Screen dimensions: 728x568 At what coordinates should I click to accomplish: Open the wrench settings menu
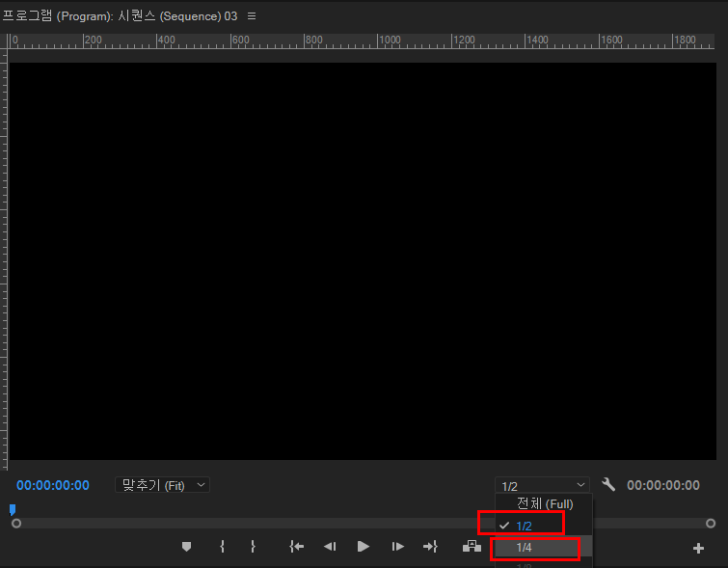608,484
